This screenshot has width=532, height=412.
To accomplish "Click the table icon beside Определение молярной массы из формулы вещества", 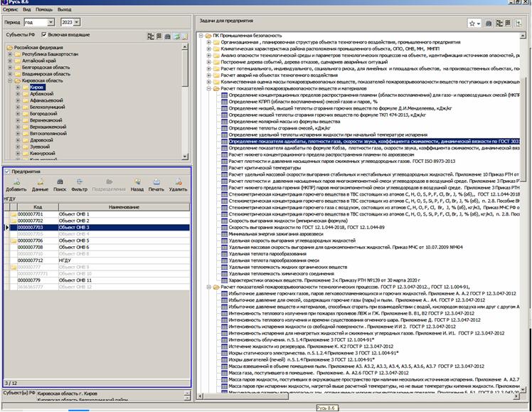I will click(224, 122).
